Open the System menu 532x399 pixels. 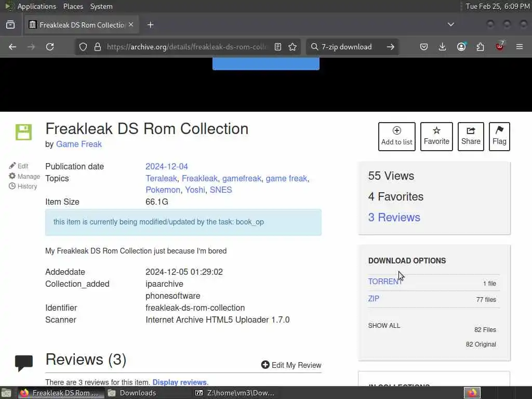[x=101, y=6]
